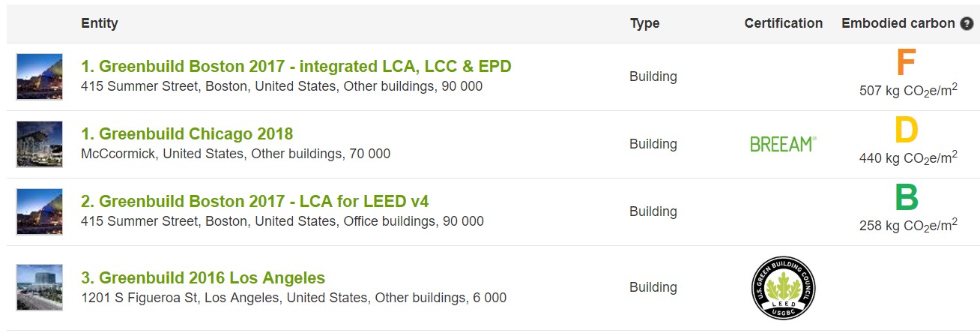Open Greenbuild 2016 Los Angeles thumbnail image

pos(40,287)
